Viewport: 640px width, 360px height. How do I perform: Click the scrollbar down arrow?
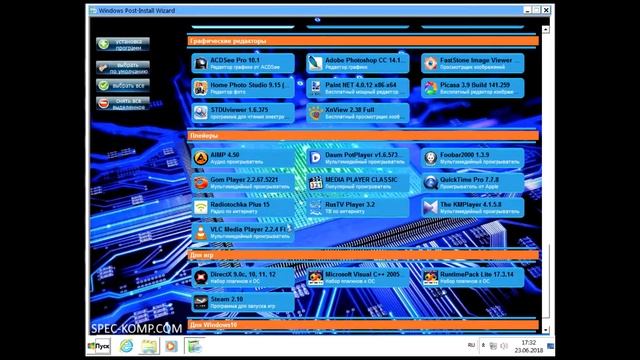[546, 329]
